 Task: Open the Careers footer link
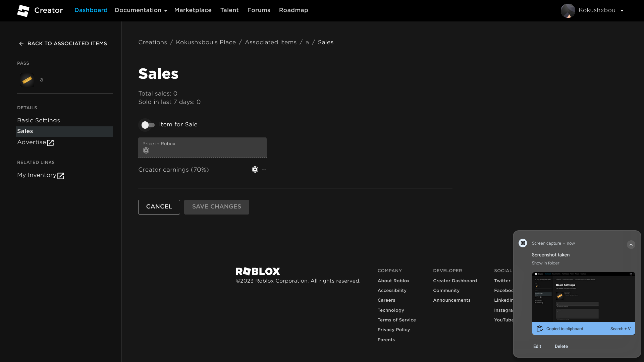tap(386, 300)
